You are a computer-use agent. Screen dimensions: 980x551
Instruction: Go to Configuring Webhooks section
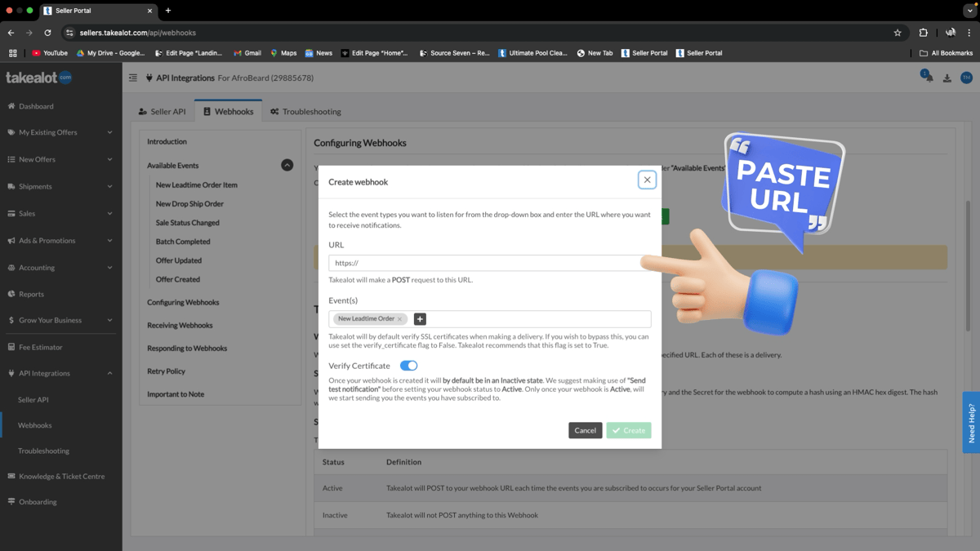(x=183, y=302)
